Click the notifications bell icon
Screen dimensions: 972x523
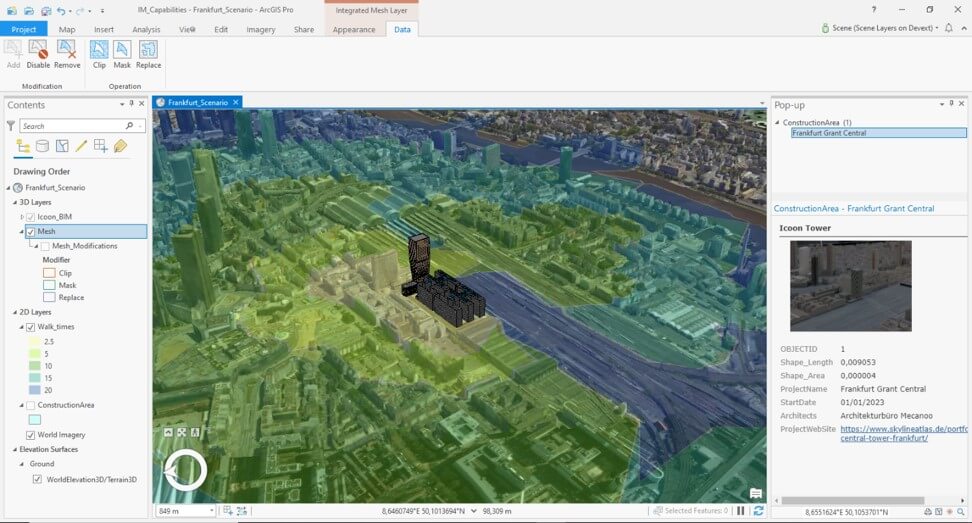pyautogui.click(x=948, y=28)
